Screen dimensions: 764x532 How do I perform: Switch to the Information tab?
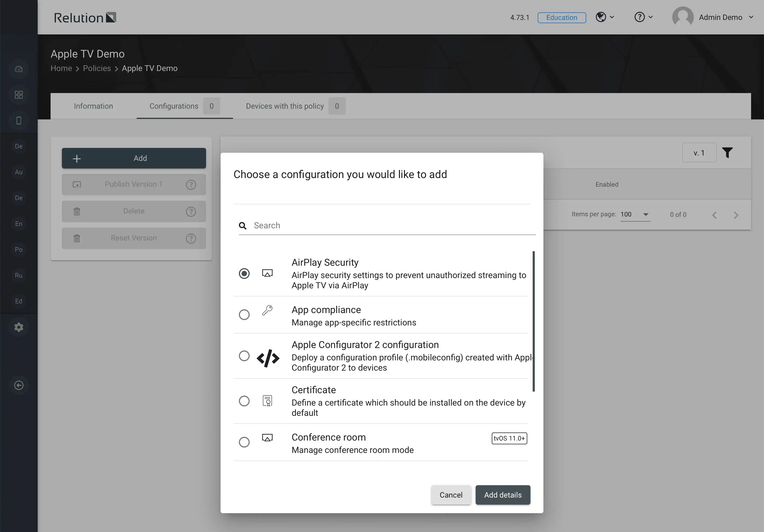[x=94, y=106]
